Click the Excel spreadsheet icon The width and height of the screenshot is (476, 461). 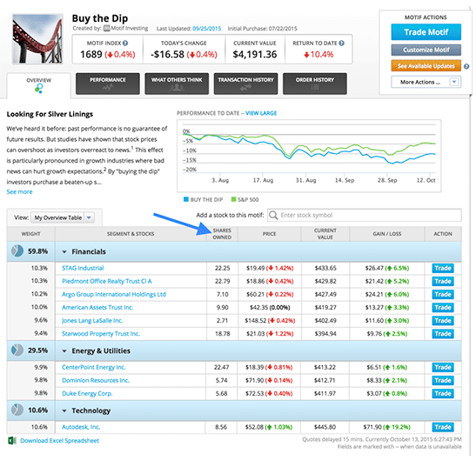click(12, 440)
